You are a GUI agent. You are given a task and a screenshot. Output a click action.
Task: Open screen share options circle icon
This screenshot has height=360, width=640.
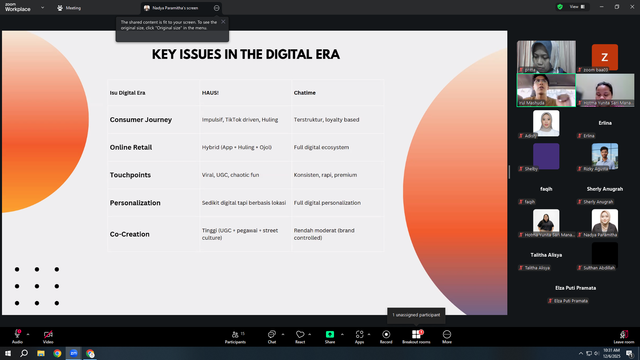coord(216,8)
